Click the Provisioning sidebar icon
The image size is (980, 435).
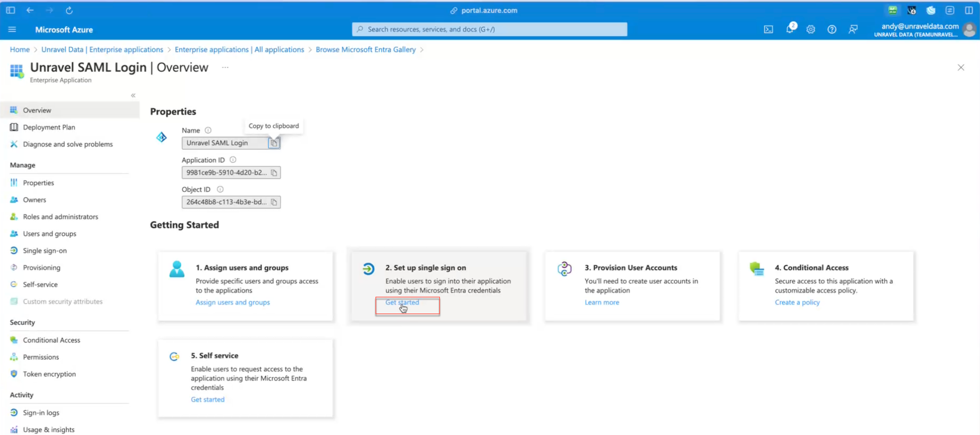[14, 267]
